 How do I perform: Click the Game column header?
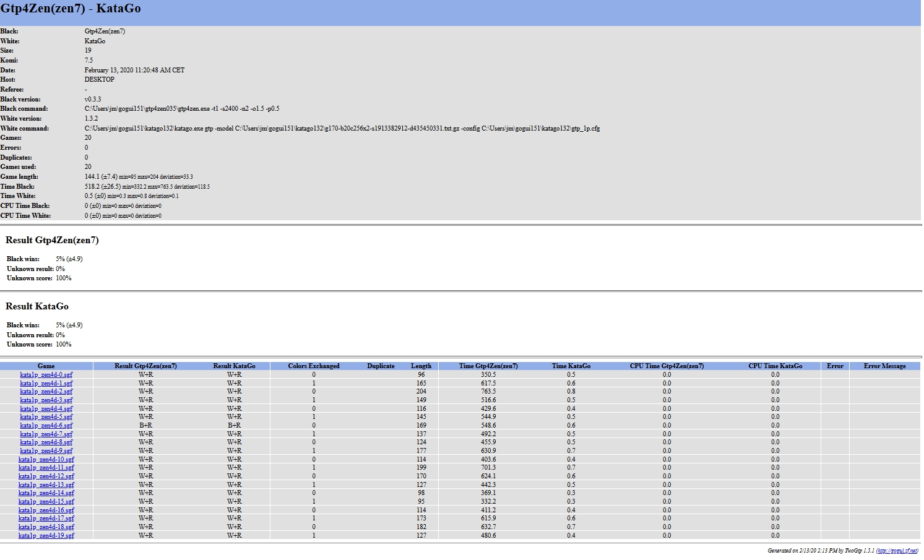[x=46, y=366]
